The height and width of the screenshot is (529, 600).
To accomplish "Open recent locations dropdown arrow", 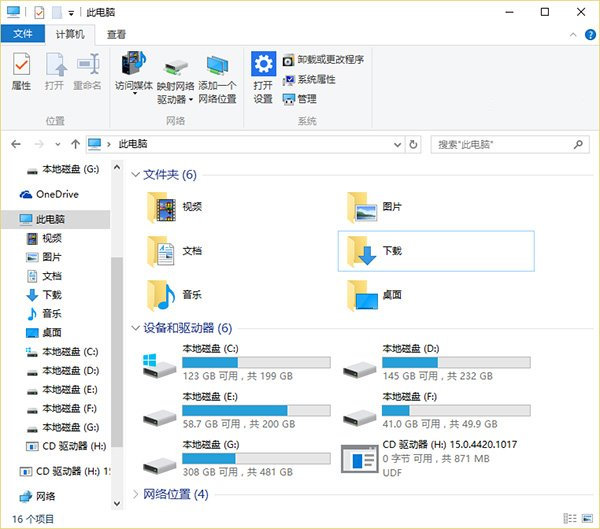I will [x=58, y=145].
